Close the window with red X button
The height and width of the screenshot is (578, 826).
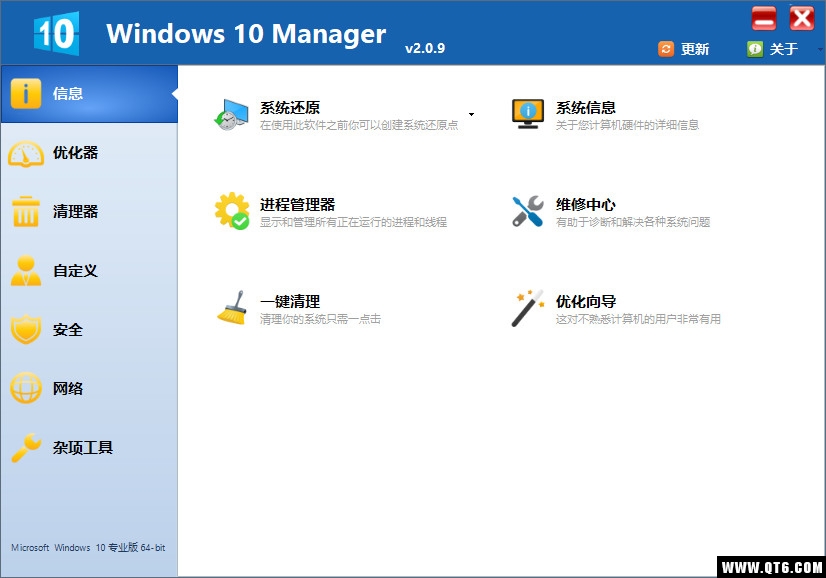click(801, 19)
